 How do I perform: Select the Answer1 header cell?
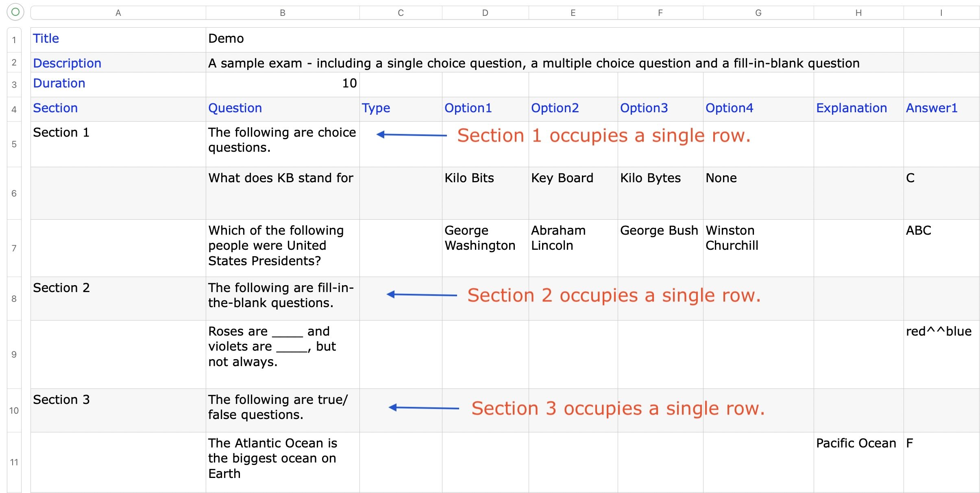[x=941, y=108]
